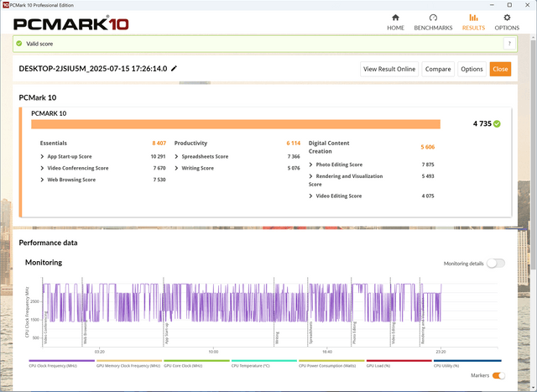Viewport: 537px width, 392px height.
Task: Go to the RESULTS tab label
Action: click(473, 28)
